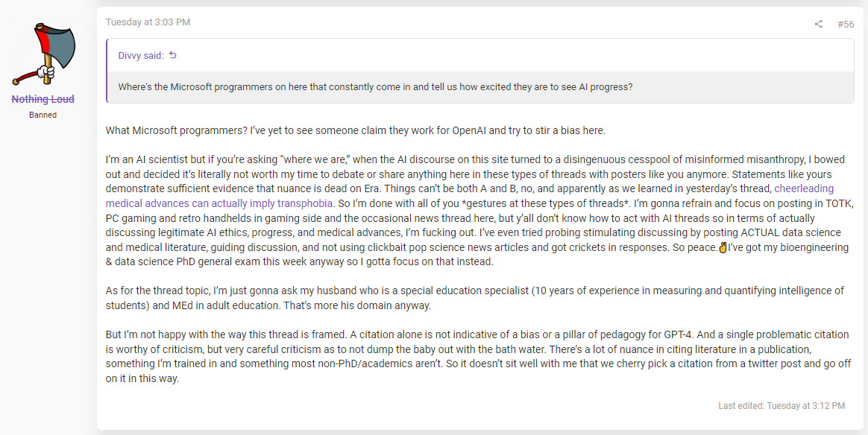Viewport: 868px width, 435px height.
Task: Expand the quoted text about Microsoft programmers
Action: click(480, 87)
